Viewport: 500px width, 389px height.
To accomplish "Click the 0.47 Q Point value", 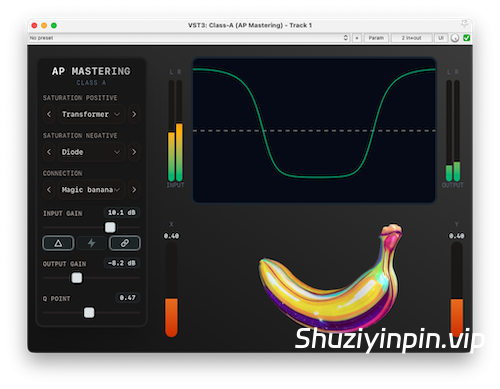I will (x=128, y=298).
